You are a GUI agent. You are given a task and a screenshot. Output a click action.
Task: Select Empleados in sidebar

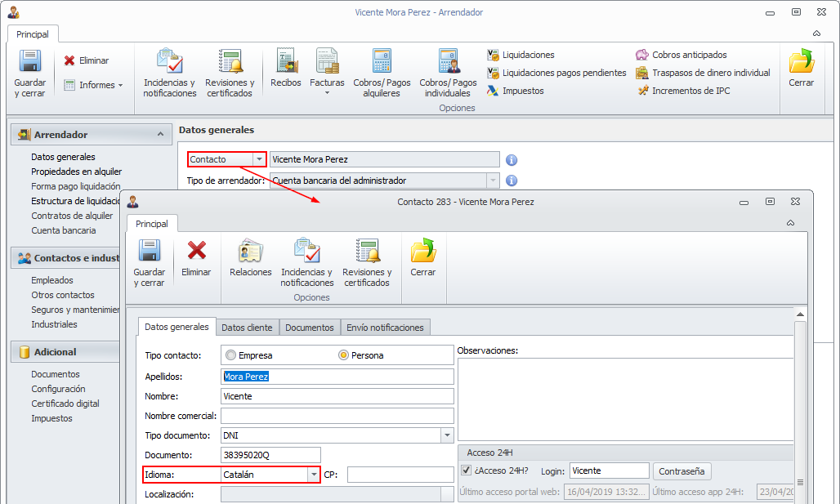[52, 280]
